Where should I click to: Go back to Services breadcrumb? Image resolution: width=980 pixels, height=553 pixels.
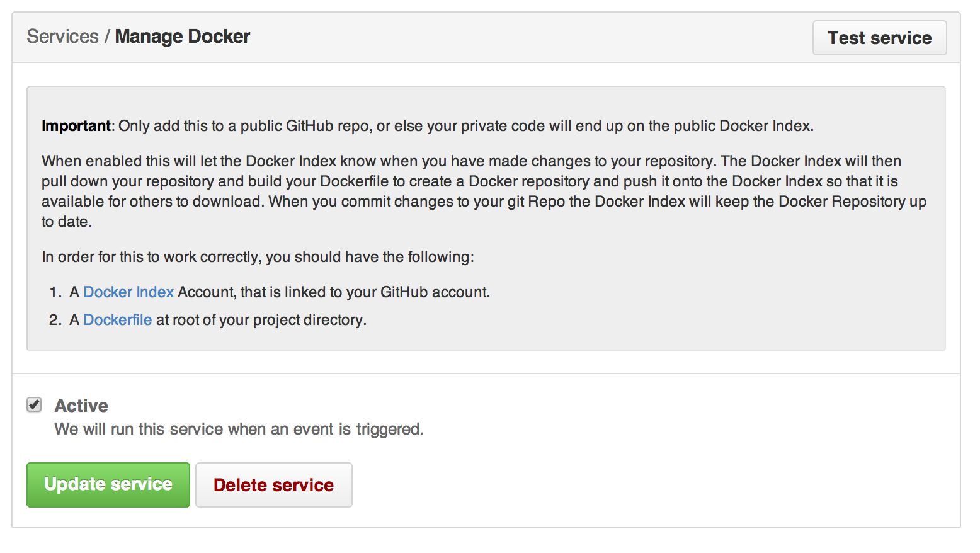tap(62, 37)
